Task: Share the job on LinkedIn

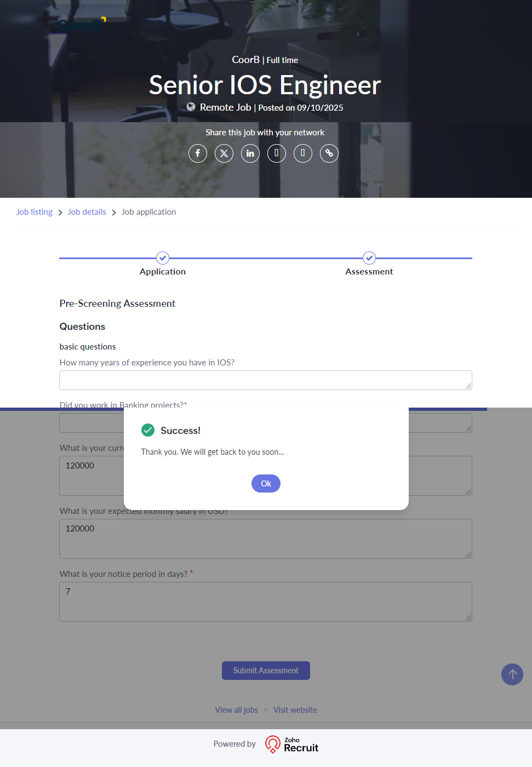Action: pyautogui.click(x=250, y=153)
